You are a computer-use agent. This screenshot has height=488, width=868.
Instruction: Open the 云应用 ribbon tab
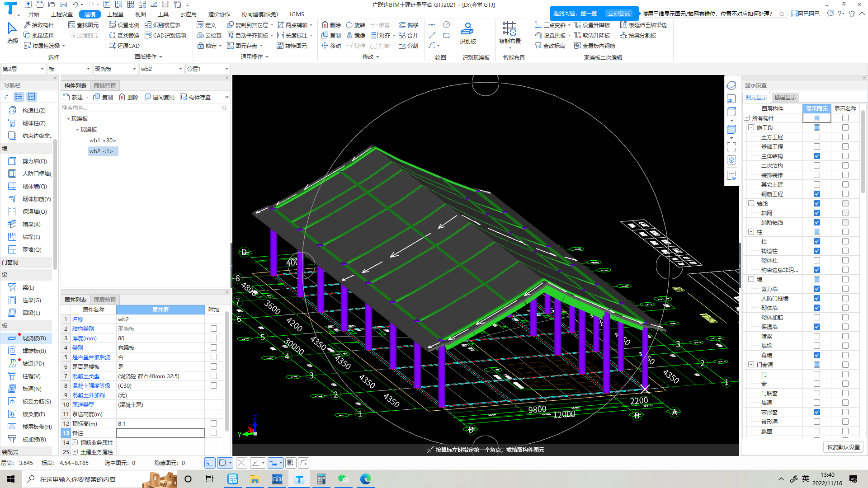click(x=189, y=14)
